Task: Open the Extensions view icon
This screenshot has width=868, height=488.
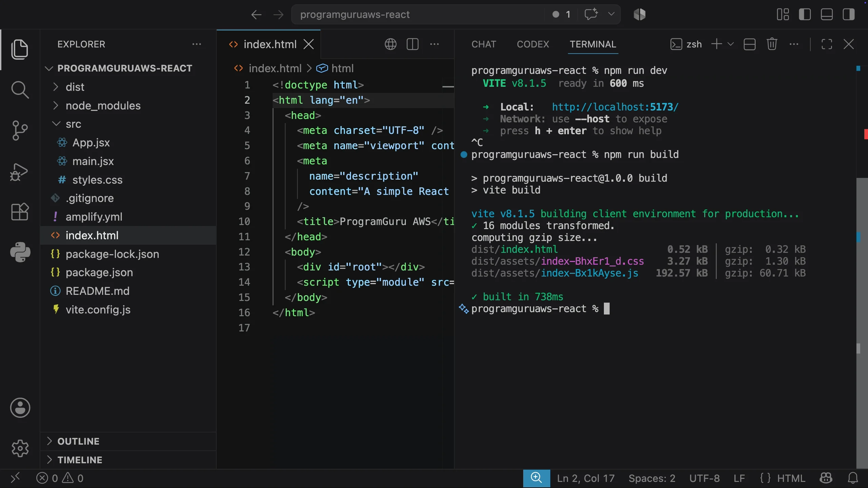Action: click(x=20, y=212)
